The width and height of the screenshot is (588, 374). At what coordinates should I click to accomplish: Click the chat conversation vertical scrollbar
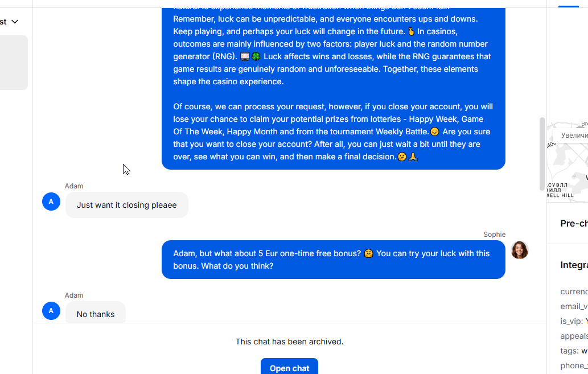tap(542, 154)
